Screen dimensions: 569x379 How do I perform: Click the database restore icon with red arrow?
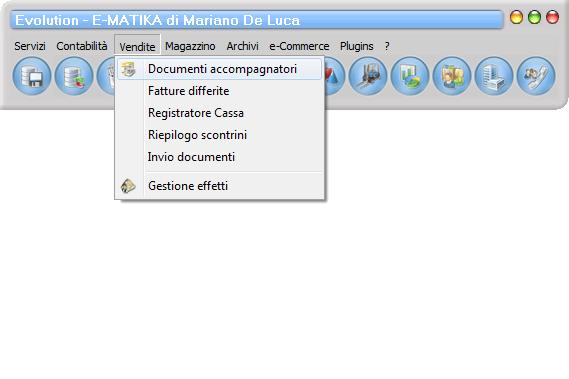[74, 76]
